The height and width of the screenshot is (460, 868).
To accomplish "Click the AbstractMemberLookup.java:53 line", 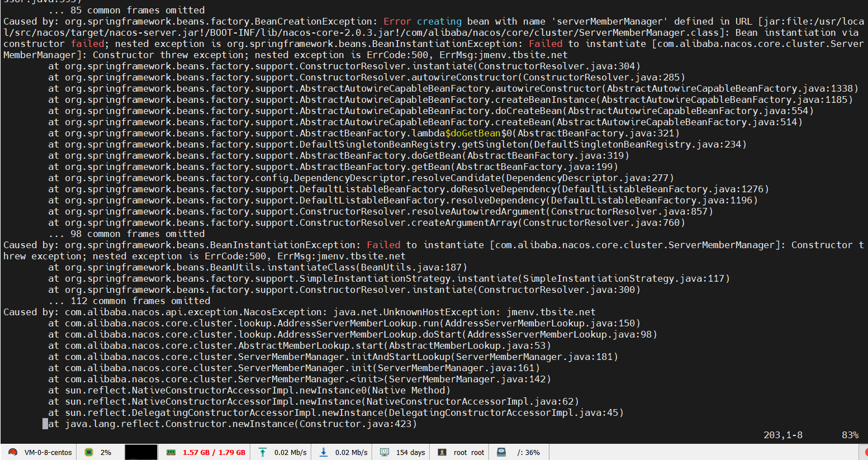I will point(300,345).
